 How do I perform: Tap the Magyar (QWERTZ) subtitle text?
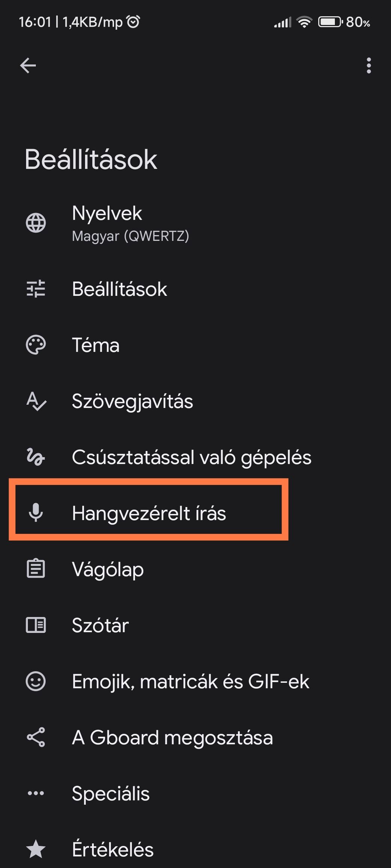(x=130, y=236)
